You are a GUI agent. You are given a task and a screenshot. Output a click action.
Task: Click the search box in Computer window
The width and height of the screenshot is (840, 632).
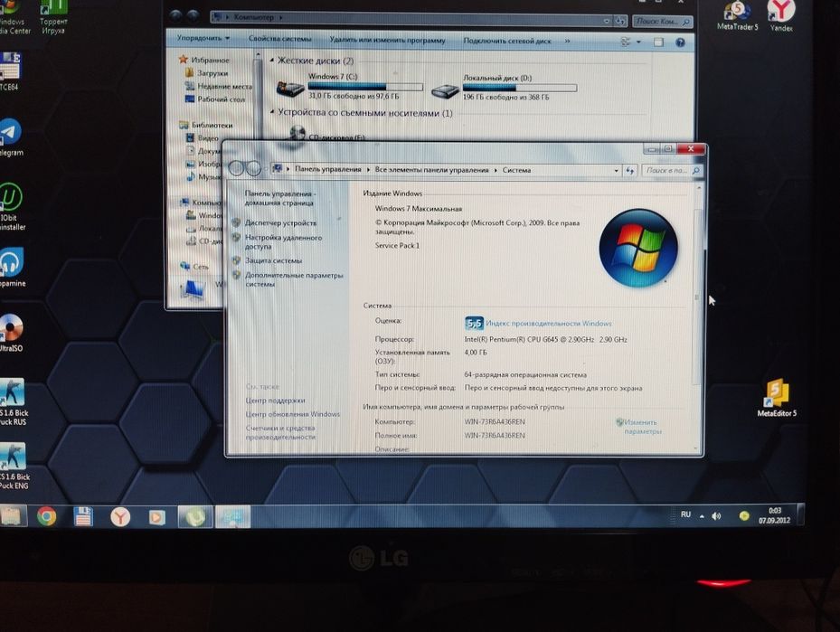click(662, 22)
